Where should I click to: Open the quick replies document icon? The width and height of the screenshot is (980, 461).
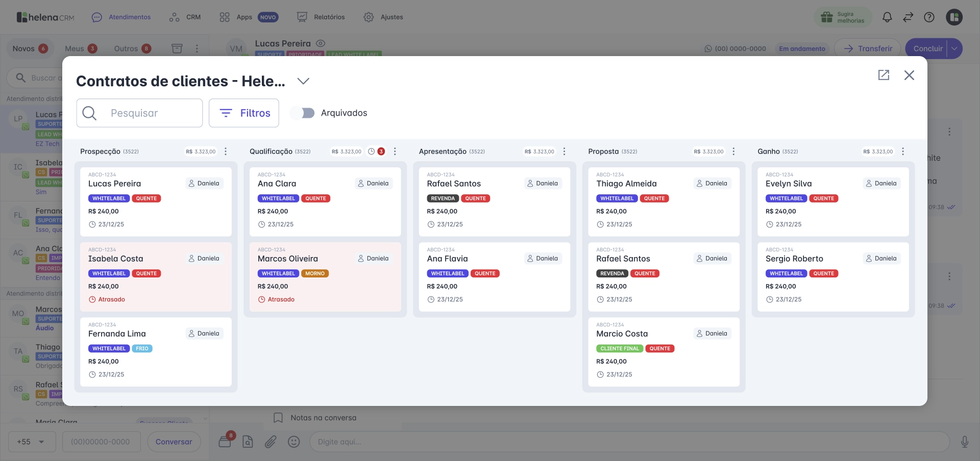coord(248,442)
